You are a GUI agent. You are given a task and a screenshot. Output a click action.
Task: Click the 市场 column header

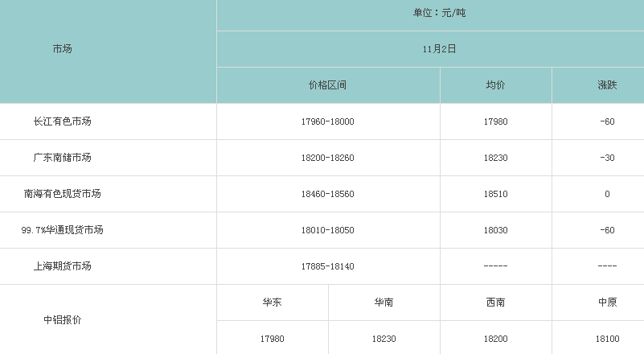tap(63, 49)
